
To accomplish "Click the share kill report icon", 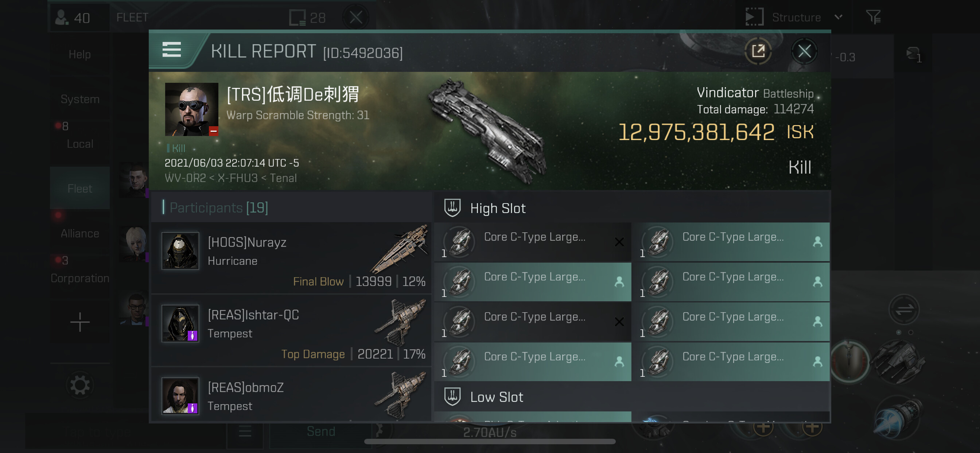I will point(758,51).
